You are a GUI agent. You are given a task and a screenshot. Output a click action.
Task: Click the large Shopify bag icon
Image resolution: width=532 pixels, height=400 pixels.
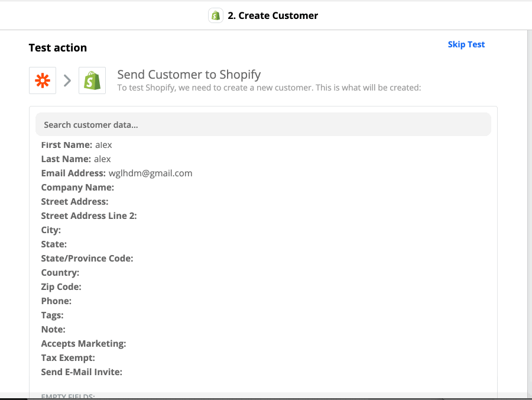click(x=92, y=80)
